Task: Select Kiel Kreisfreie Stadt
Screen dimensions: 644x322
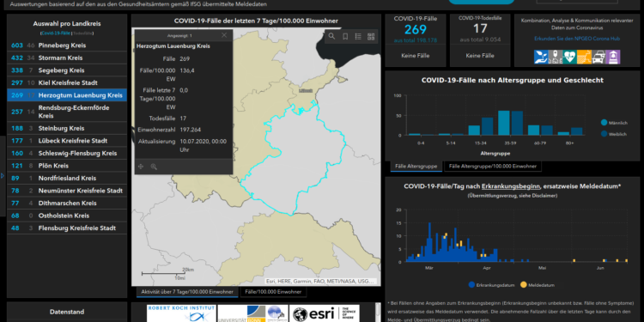Action: [67, 83]
